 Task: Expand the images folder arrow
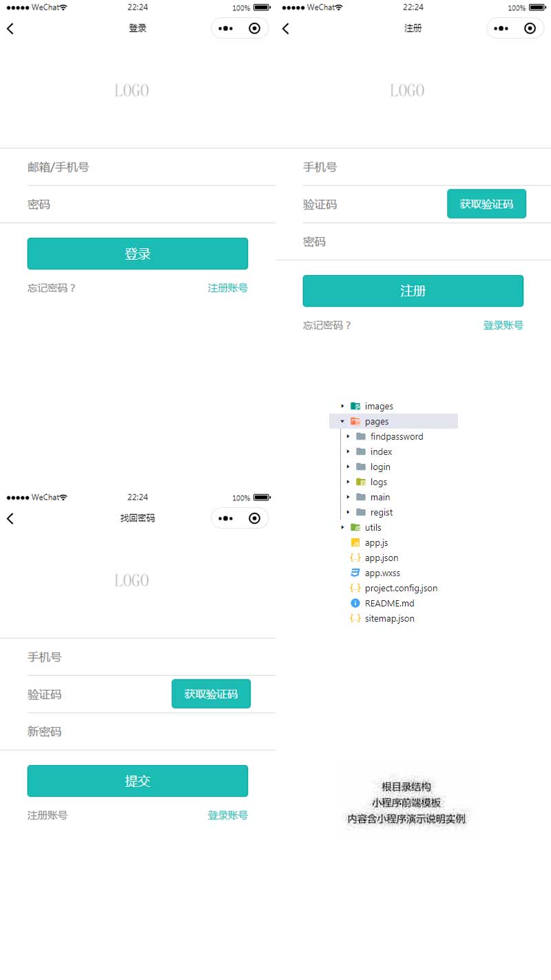point(342,406)
